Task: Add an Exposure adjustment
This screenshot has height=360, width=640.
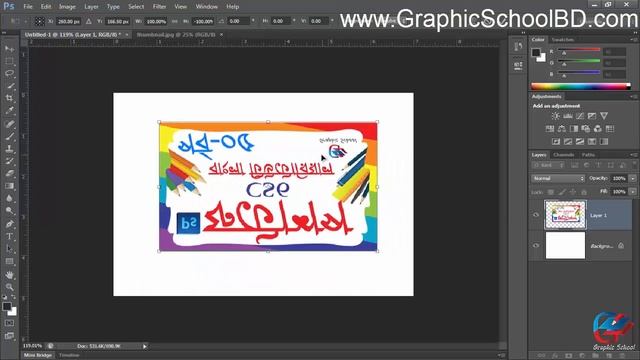Action: pyautogui.click(x=592, y=116)
